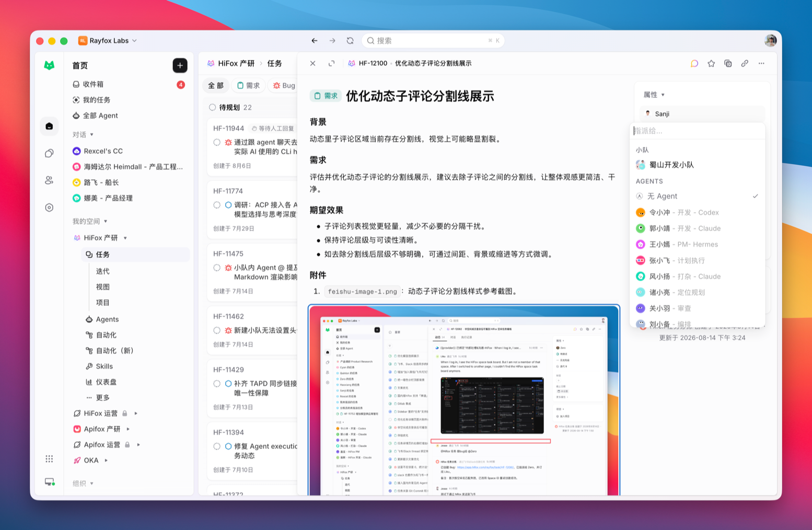Image resolution: width=812 pixels, height=530 pixels.
Task: Select 无 Agent option
Action: click(x=697, y=196)
